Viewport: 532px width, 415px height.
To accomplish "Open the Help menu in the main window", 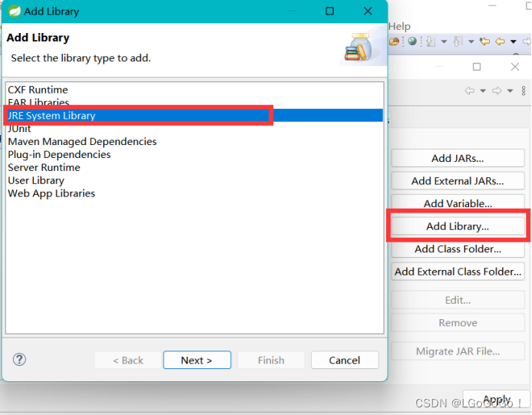I will click(x=399, y=26).
